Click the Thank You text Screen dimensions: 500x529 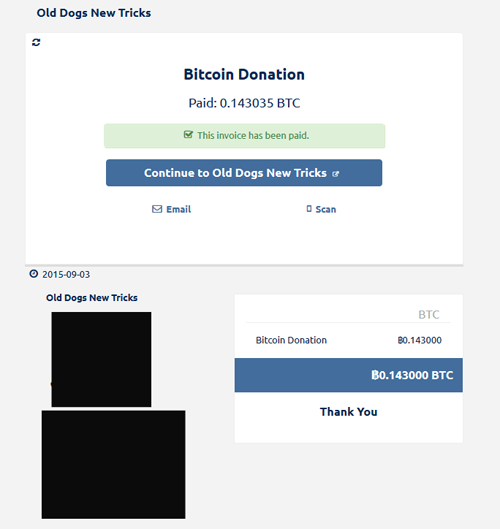[x=349, y=412]
